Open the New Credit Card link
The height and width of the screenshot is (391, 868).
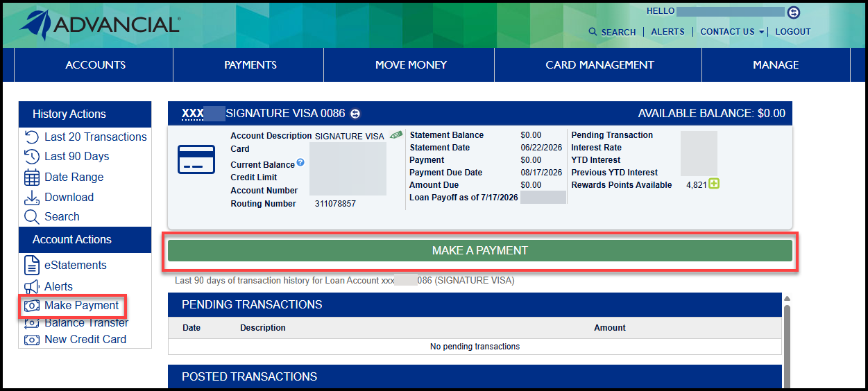pos(85,340)
